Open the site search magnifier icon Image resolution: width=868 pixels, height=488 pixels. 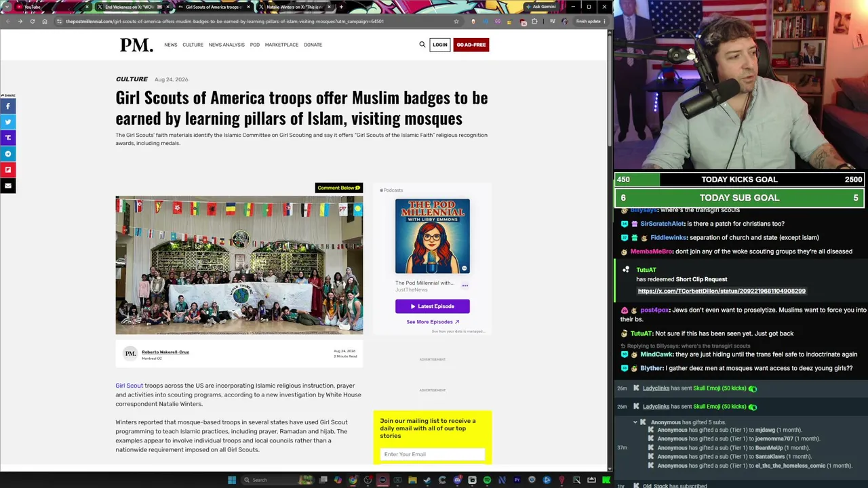click(422, 45)
